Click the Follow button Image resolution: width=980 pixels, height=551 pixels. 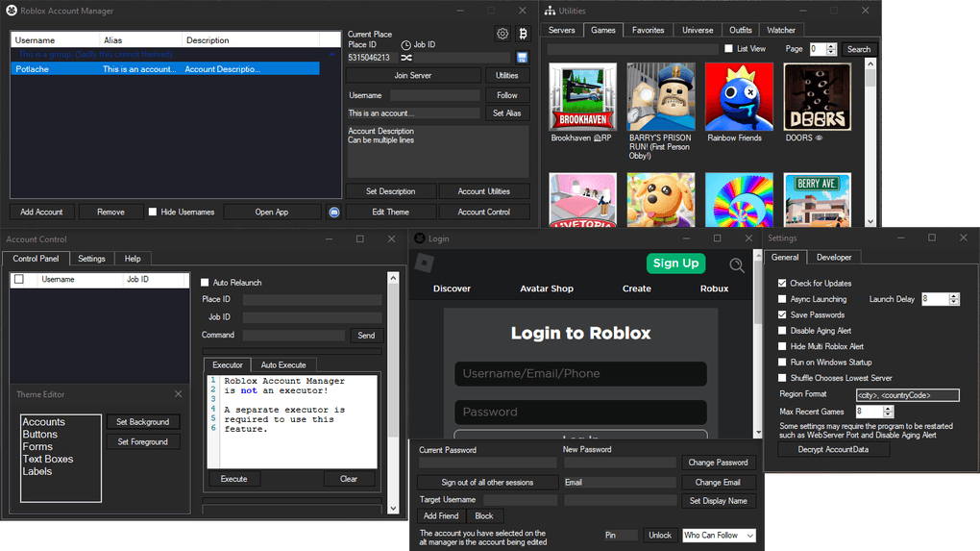click(507, 96)
